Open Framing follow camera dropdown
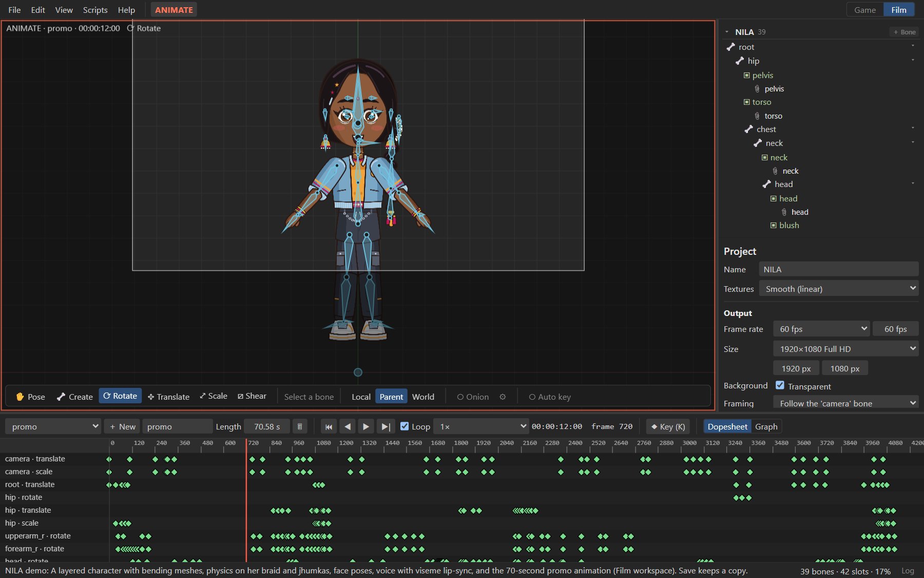This screenshot has width=924, height=578. point(846,403)
